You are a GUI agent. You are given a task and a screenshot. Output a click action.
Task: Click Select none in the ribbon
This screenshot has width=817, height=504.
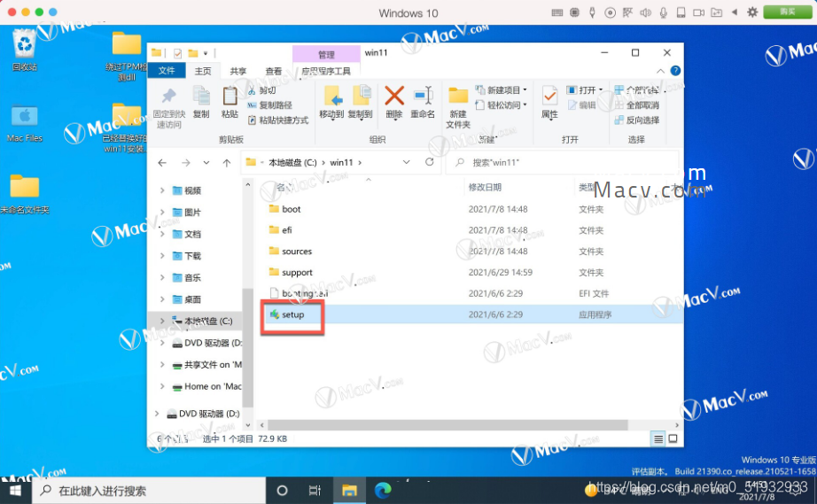point(637,105)
